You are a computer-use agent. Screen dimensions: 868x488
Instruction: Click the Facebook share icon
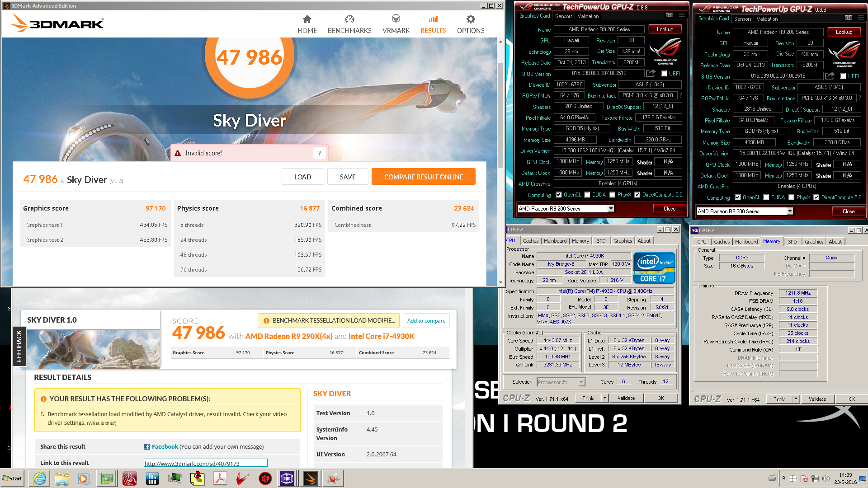[146, 446]
